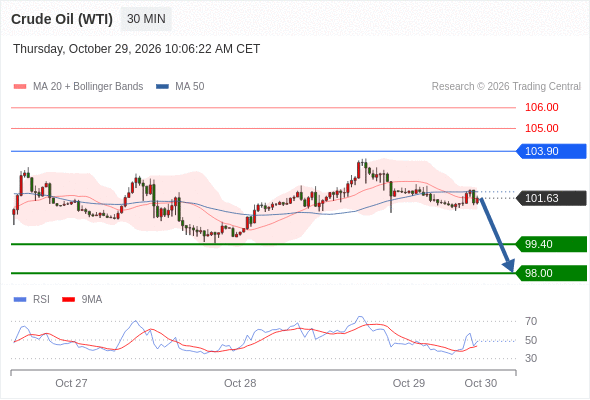Click the RSI 70 level label

coord(531,321)
